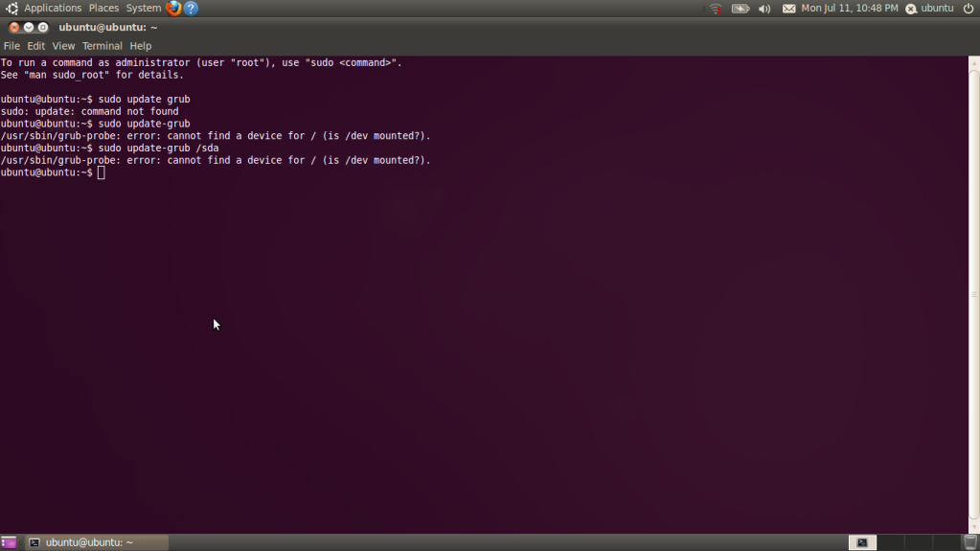This screenshot has height=551, width=980.
Task: Click the ubuntu user name in panel
Action: pyautogui.click(x=937, y=8)
